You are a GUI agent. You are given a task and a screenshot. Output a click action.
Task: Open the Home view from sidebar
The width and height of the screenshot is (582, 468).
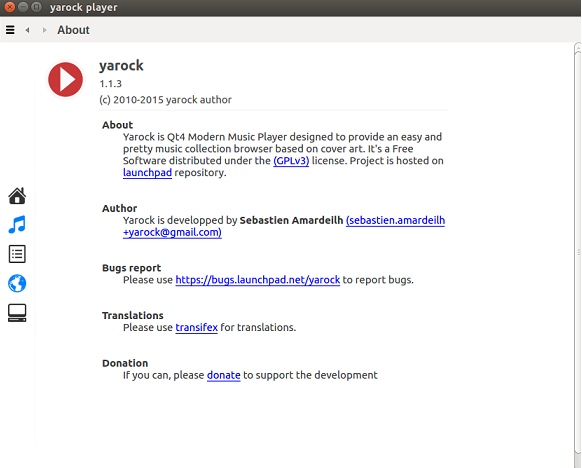pos(17,196)
